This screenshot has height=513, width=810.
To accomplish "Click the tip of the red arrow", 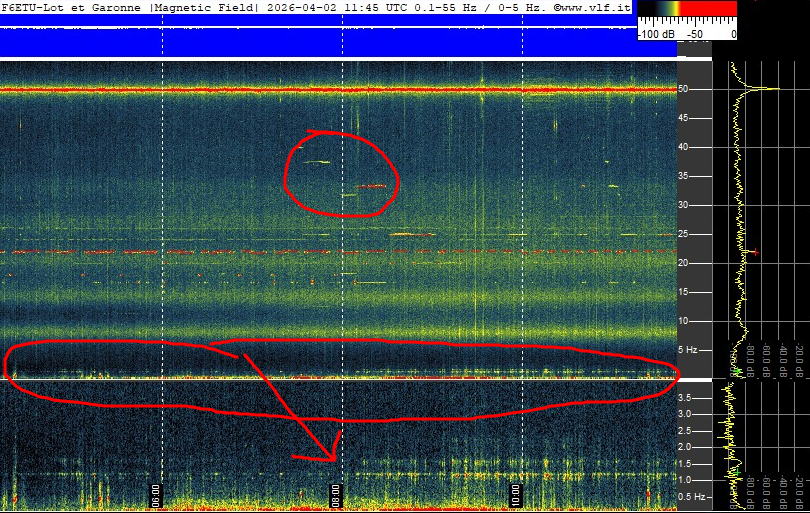I will pyautogui.click(x=334, y=458).
